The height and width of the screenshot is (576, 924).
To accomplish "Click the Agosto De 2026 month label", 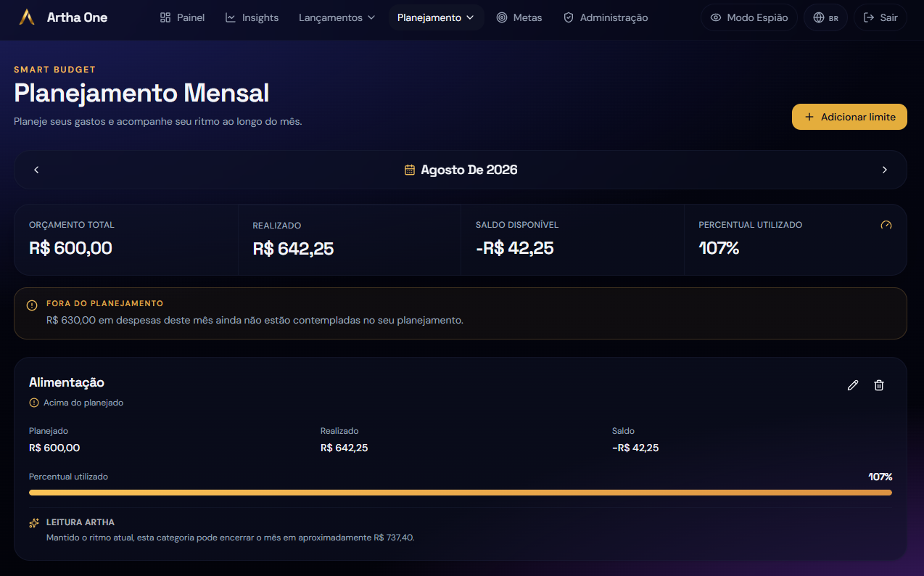I will pyautogui.click(x=469, y=170).
